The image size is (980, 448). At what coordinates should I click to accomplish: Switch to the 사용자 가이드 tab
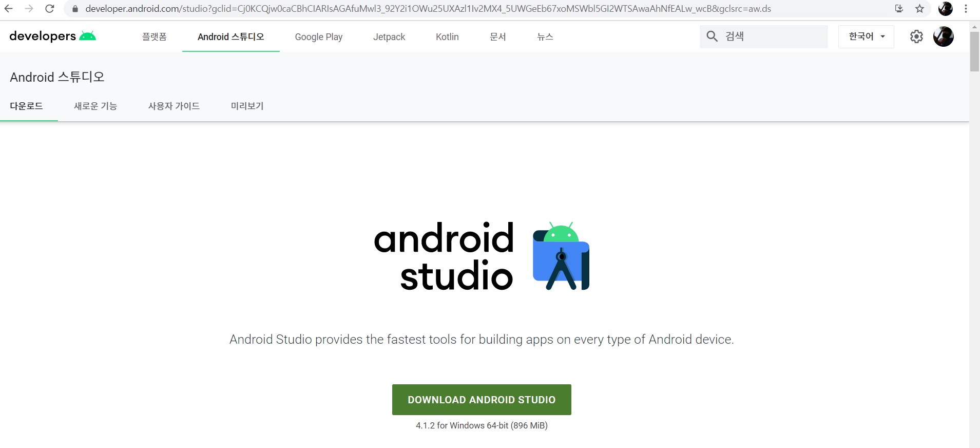174,106
